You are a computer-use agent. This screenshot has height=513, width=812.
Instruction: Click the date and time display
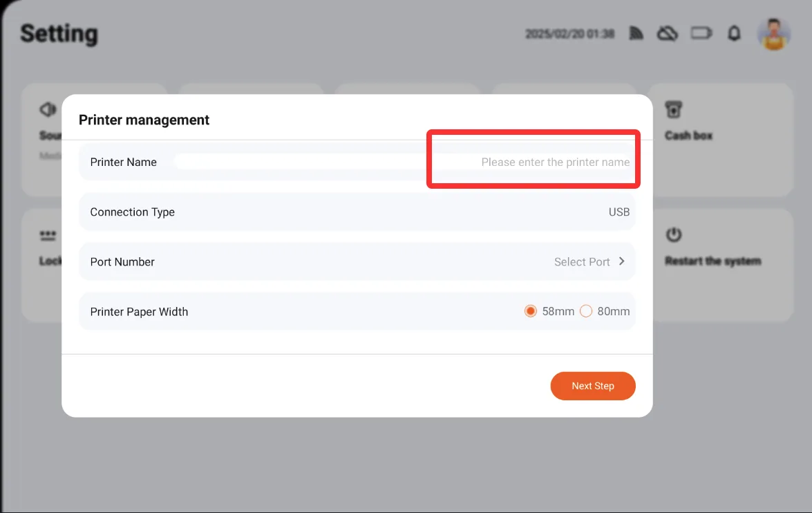click(x=569, y=34)
